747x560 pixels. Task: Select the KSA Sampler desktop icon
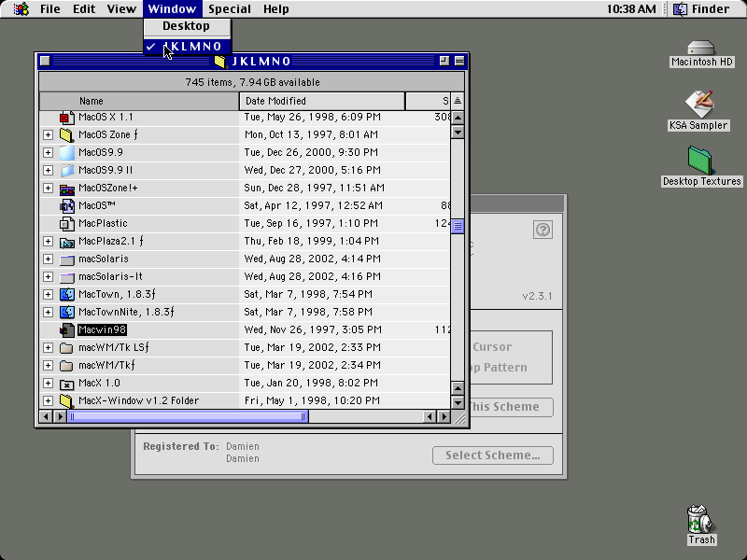pyautogui.click(x=698, y=104)
